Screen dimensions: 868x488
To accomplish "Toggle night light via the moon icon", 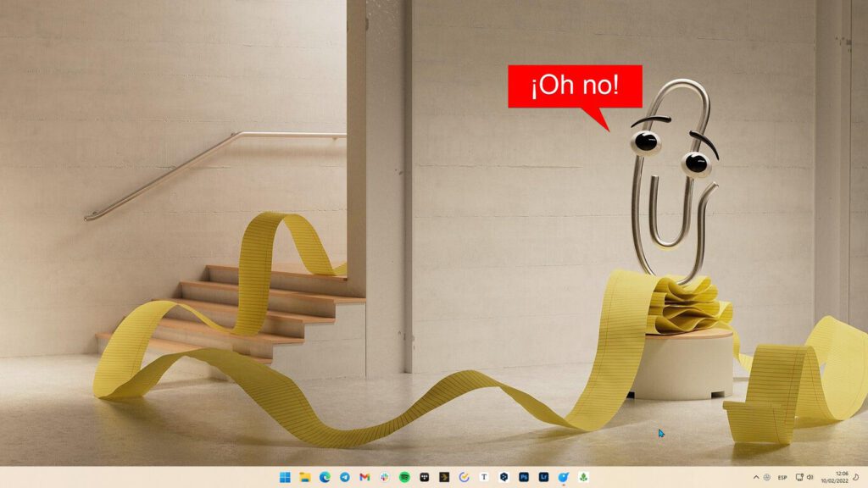I will coord(855,475).
